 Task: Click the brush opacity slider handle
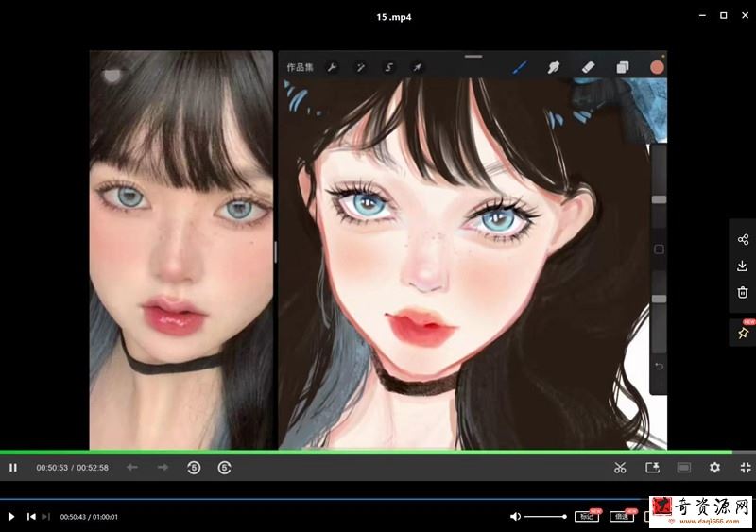point(659,299)
